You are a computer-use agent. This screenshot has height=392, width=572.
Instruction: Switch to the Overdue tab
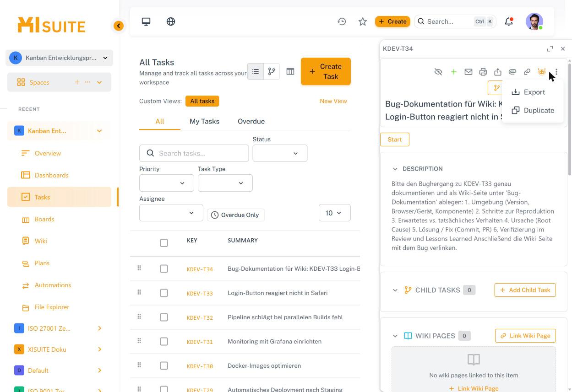[x=251, y=121]
